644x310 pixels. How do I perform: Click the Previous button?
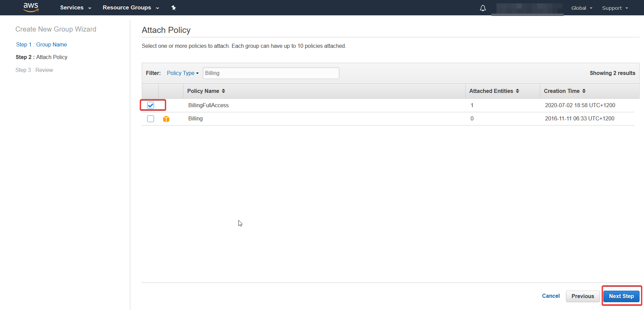point(582,296)
